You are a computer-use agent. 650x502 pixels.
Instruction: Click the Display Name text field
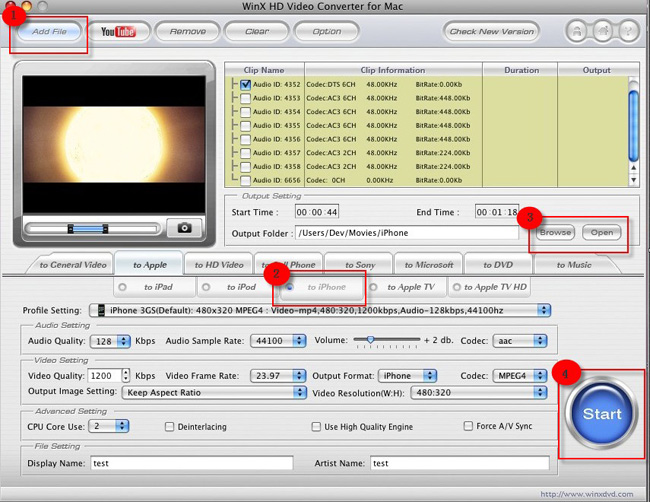coord(192,463)
